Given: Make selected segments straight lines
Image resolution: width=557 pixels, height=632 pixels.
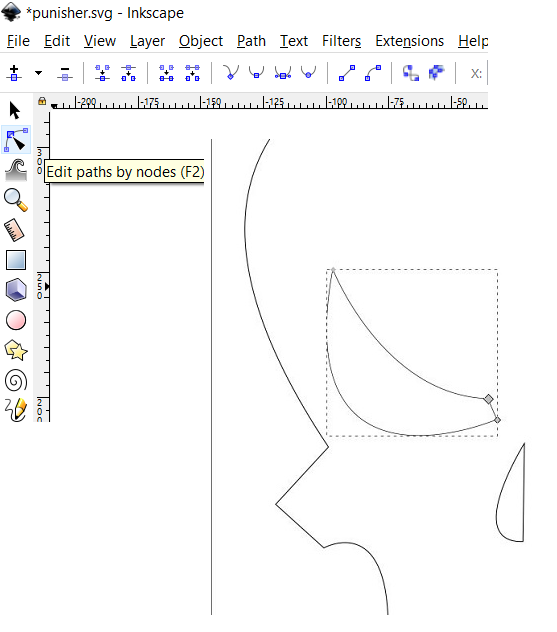Looking at the screenshot, I should pos(347,73).
